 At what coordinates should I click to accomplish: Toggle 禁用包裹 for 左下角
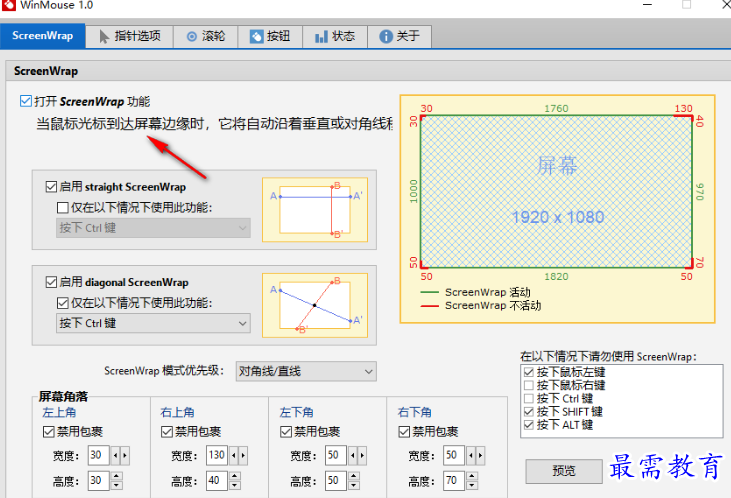coord(286,432)
